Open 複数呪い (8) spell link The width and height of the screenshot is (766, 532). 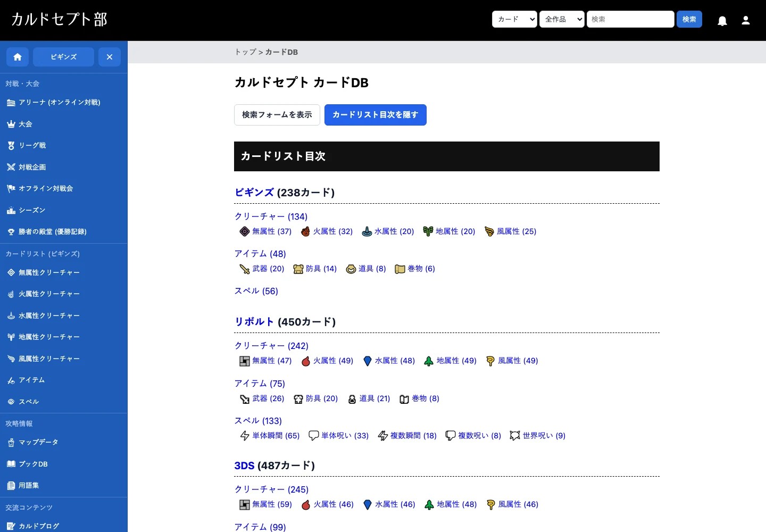coord(479,436)
